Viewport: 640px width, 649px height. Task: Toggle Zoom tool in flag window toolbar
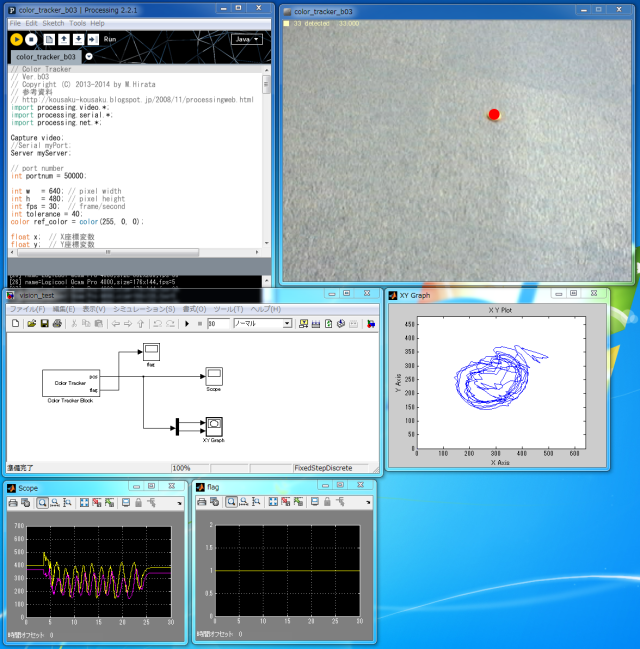tap(231, 502)
